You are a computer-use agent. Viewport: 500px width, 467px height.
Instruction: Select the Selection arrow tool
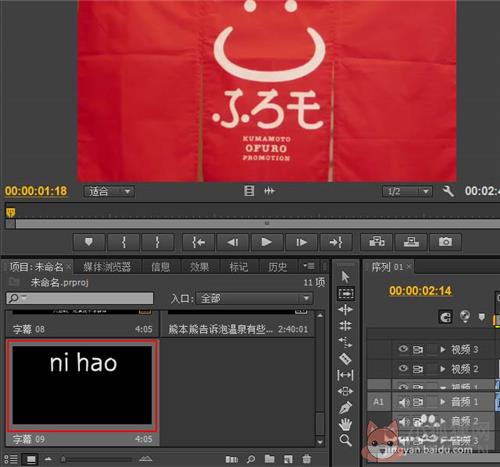(x=345, y=277)
